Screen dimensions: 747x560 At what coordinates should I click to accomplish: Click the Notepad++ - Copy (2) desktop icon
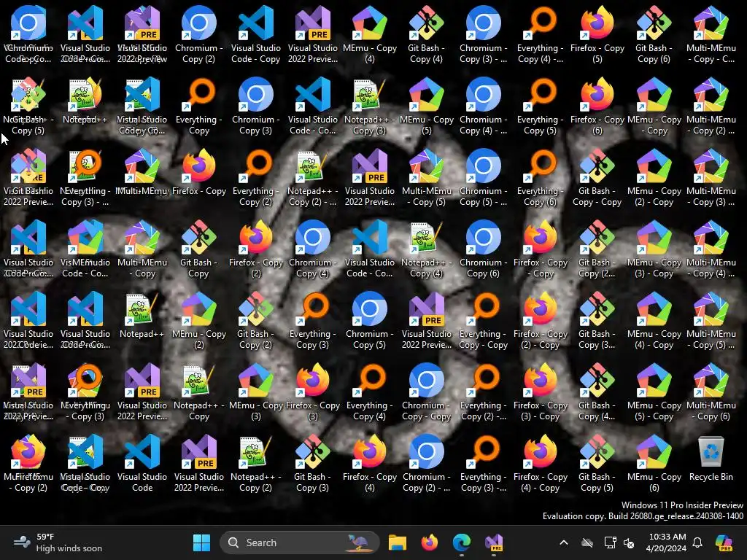tap(256, 464)
